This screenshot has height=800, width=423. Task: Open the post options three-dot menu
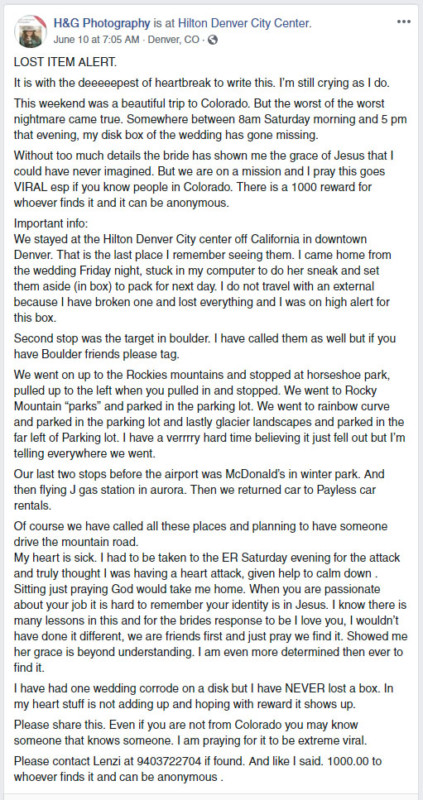pyautogui.click(x=404, y=22)
